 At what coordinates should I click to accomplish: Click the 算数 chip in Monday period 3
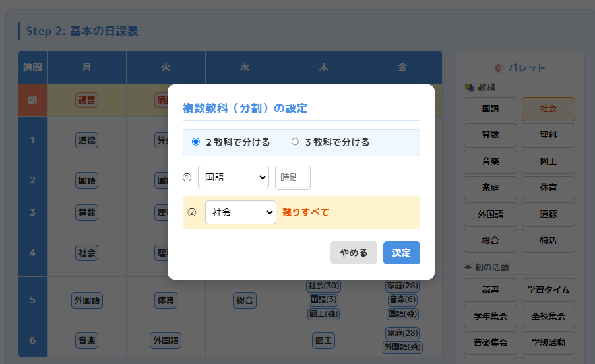coord(86,212)
